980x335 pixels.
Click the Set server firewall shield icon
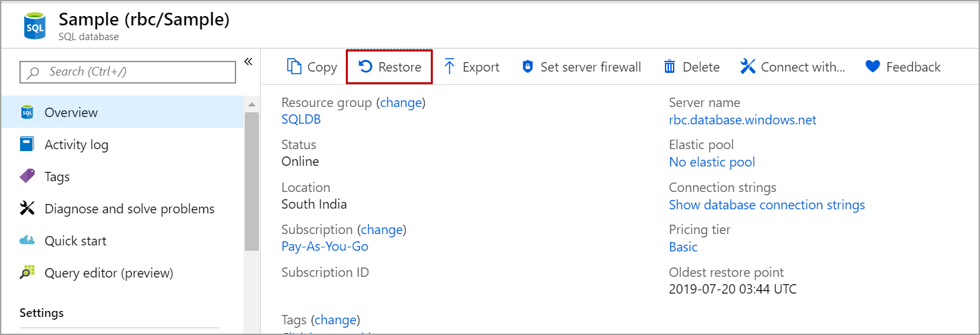pos(528,67)
